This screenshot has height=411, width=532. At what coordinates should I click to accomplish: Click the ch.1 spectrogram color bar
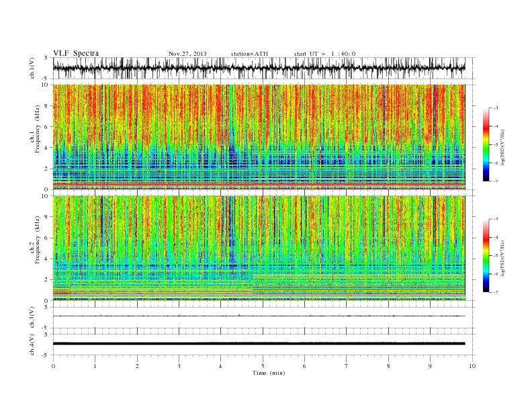pos(486,144)
